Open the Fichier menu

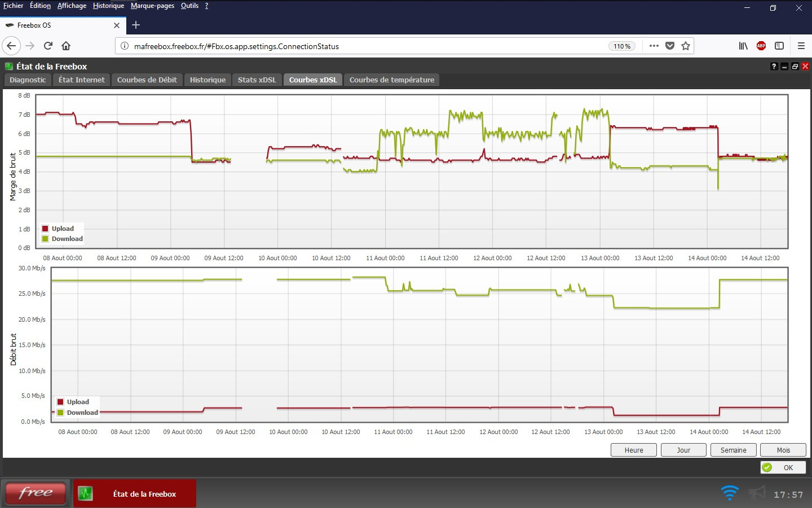point(14,6)
